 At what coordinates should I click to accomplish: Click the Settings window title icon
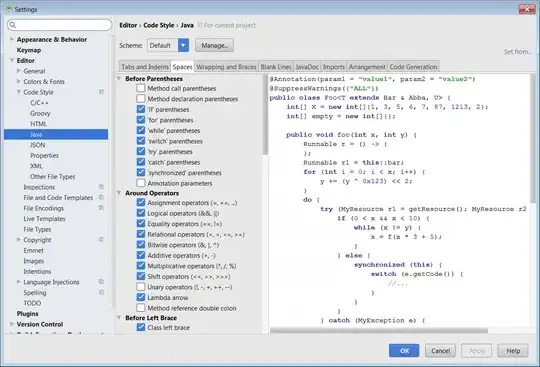pyautogui.click(x=9, y=9)
